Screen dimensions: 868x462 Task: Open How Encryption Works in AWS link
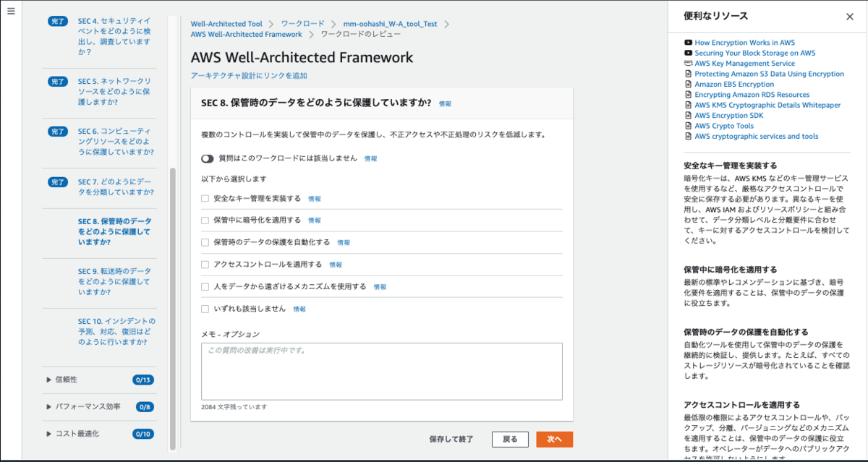pos(744,43)
